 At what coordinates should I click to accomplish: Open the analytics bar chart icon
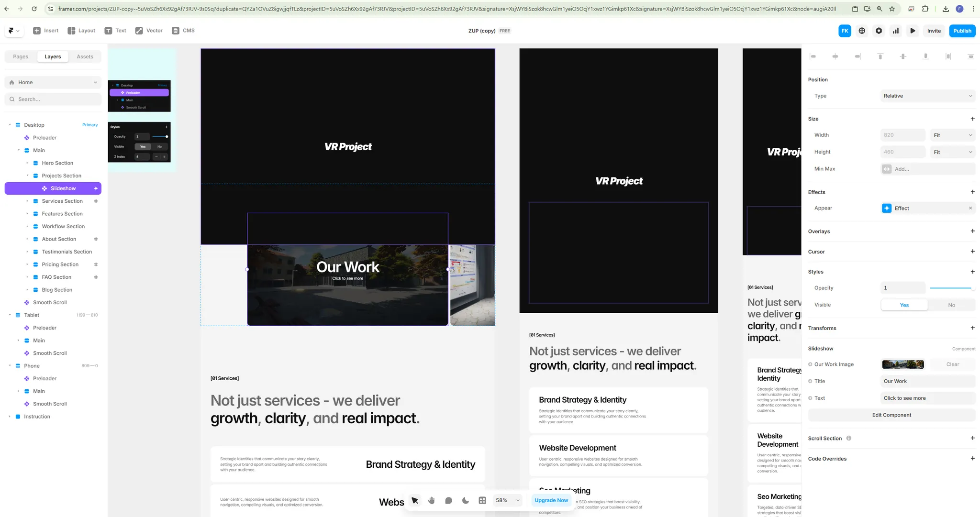point(895,31)
